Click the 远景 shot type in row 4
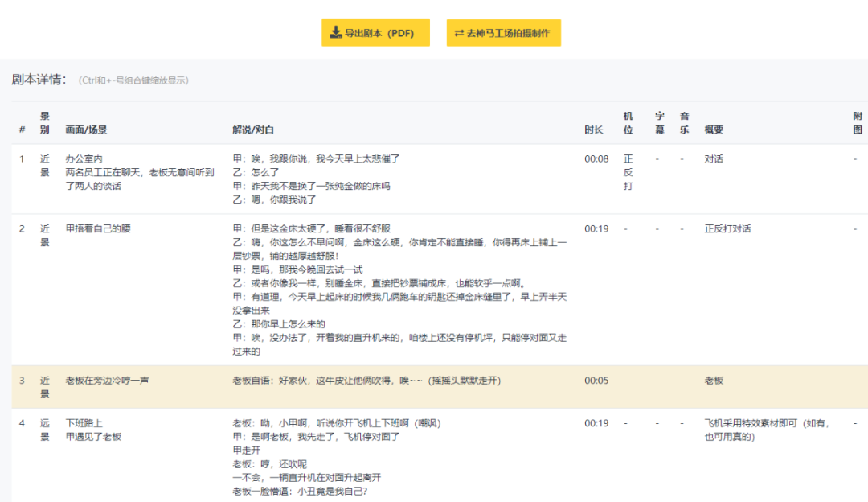Image resolution: width=868 pixels, height=502 pixels. [45, 430]
